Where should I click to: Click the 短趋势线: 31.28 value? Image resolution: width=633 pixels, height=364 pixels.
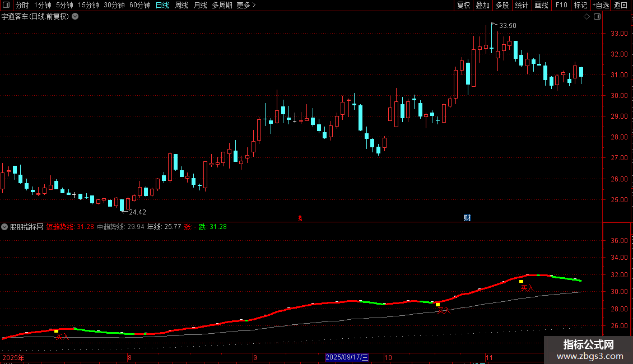point(70,227)
